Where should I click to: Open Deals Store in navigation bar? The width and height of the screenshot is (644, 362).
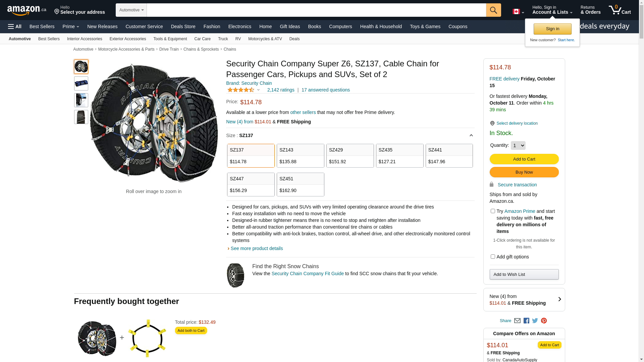pos(183,26)
